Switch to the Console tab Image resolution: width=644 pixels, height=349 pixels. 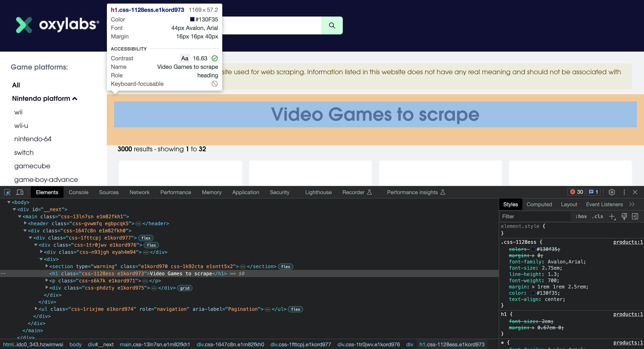(x=78, y=192)
